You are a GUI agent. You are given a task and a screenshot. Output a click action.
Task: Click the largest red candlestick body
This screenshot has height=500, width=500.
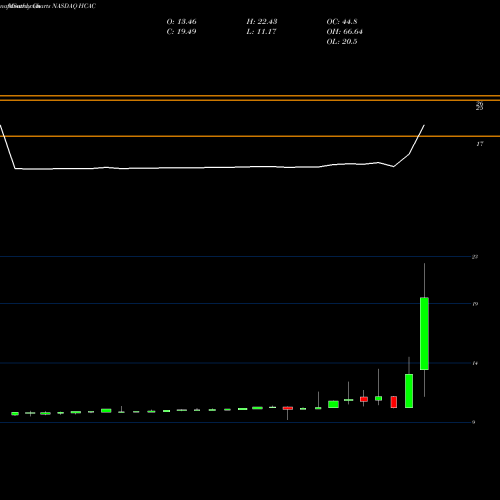pos(394,402)
